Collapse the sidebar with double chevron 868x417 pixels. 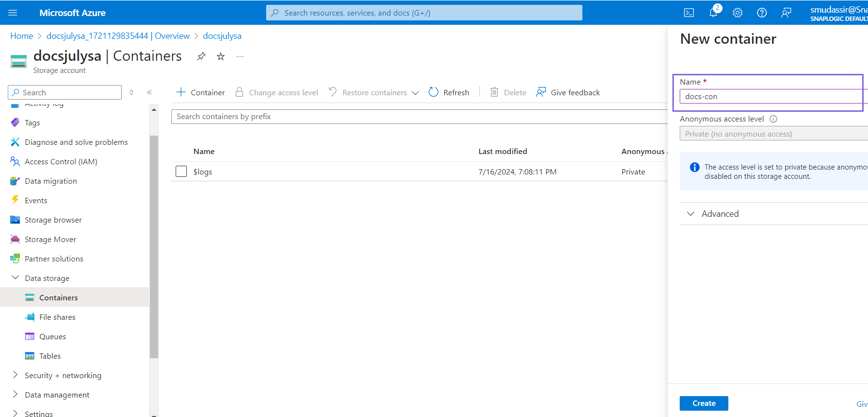tap(149, 92)
